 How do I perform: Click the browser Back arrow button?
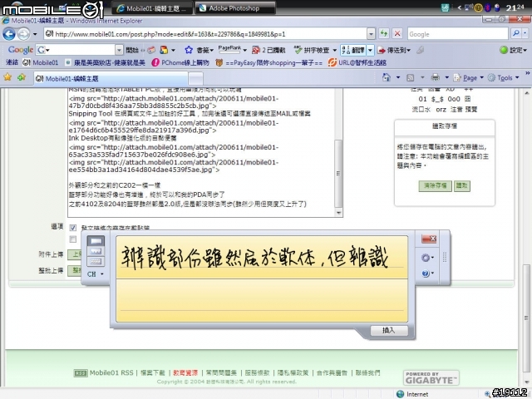(9, 34)
